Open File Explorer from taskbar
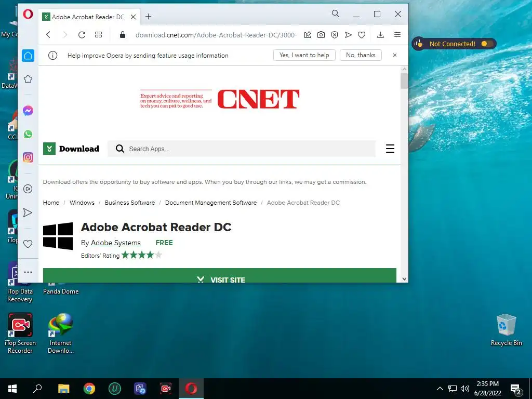Screen dimensions: 532x399 tap(64, 389)
